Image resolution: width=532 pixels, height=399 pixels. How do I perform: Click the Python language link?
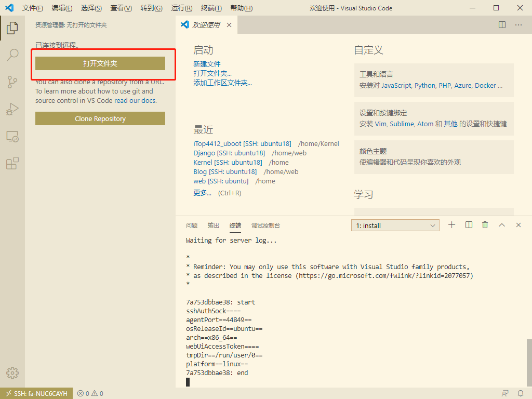pyautogui.click(x=425, y=86)
